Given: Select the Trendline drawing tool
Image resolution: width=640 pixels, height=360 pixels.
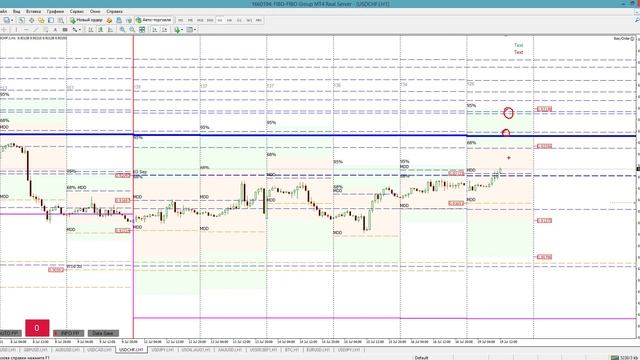Looking at the screenshot, I should [36, 29].
